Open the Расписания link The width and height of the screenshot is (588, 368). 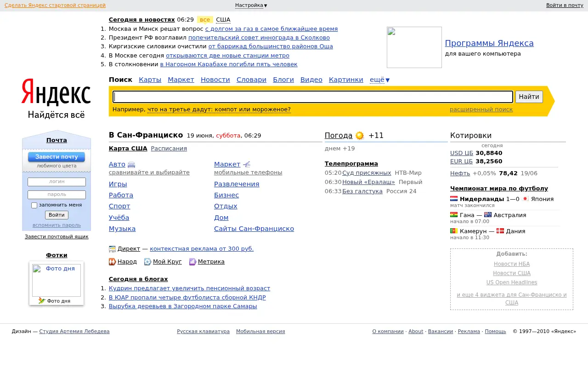click(169, 149)
